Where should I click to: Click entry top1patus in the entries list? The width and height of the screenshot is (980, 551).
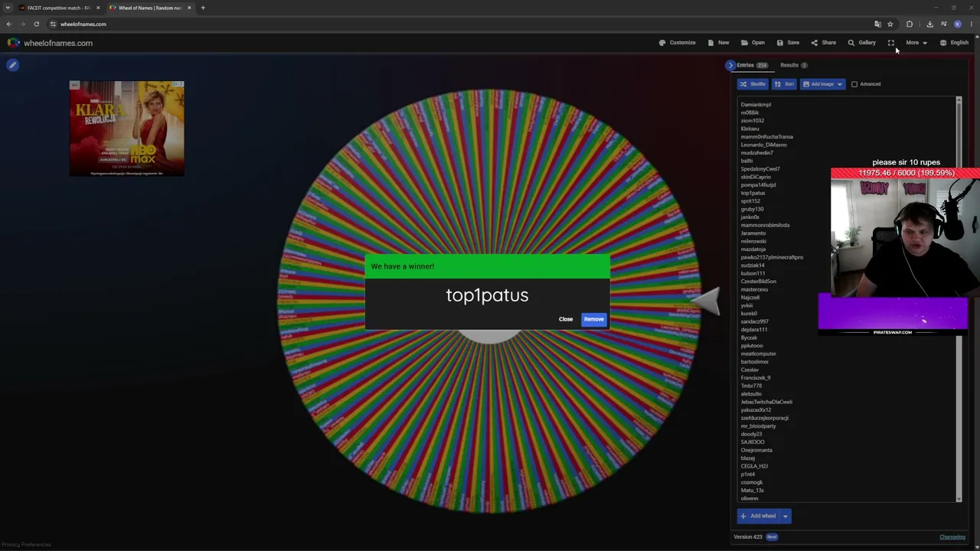pos(753,193)
